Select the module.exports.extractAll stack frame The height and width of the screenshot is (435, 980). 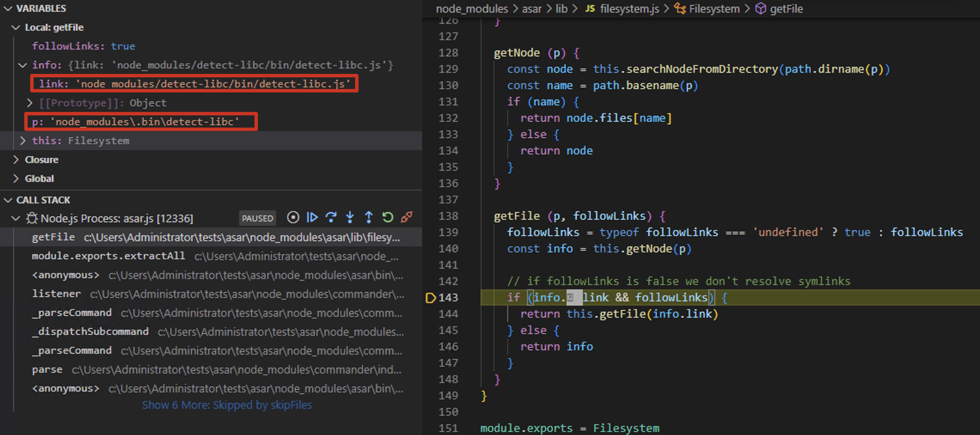108,256
